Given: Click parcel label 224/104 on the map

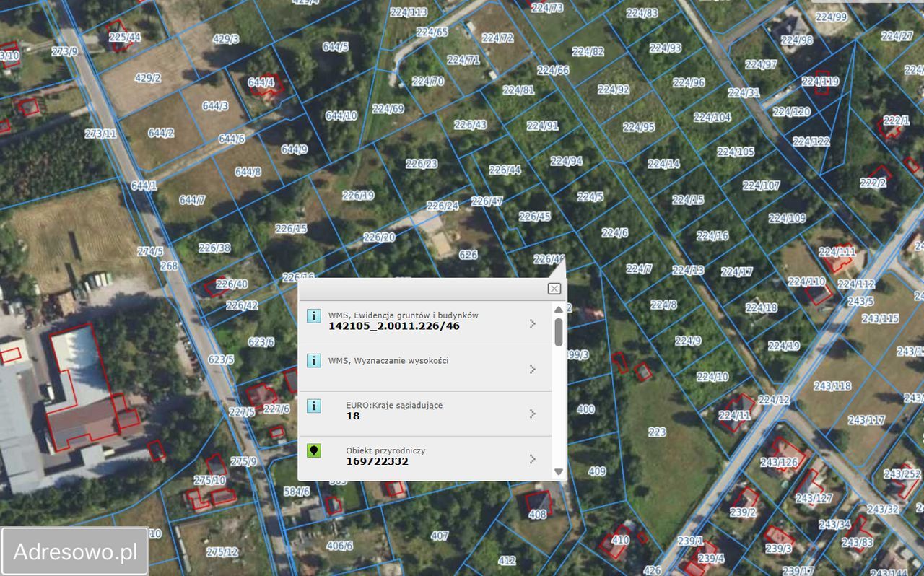Looking at the screenshot, I should 712,117.
